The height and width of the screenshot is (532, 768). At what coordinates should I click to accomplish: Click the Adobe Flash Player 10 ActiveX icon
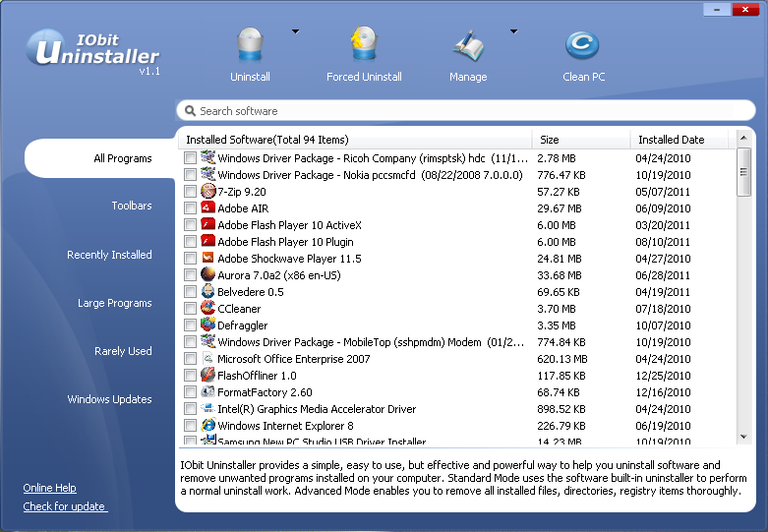208,224
